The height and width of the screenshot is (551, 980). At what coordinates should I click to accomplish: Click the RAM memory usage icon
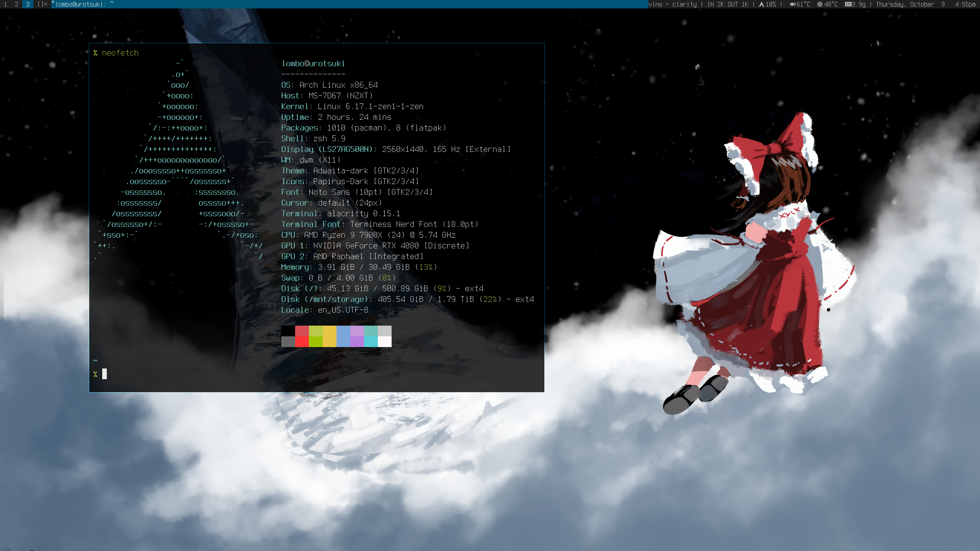(848, 4)
